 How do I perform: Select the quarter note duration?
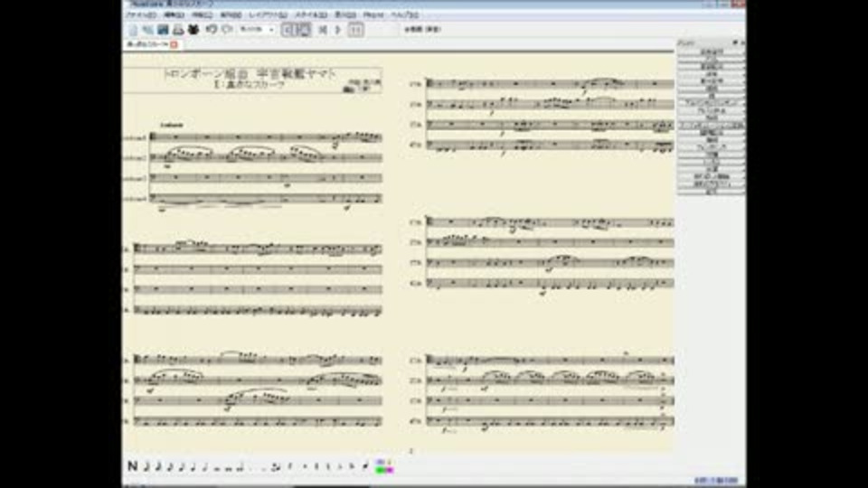click(x=193, y=466)
